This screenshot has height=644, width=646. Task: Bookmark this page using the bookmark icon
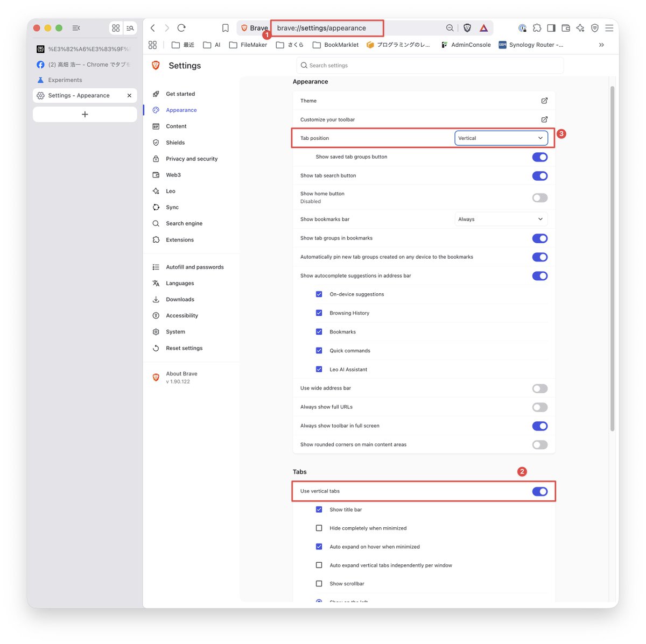(226, 28)
